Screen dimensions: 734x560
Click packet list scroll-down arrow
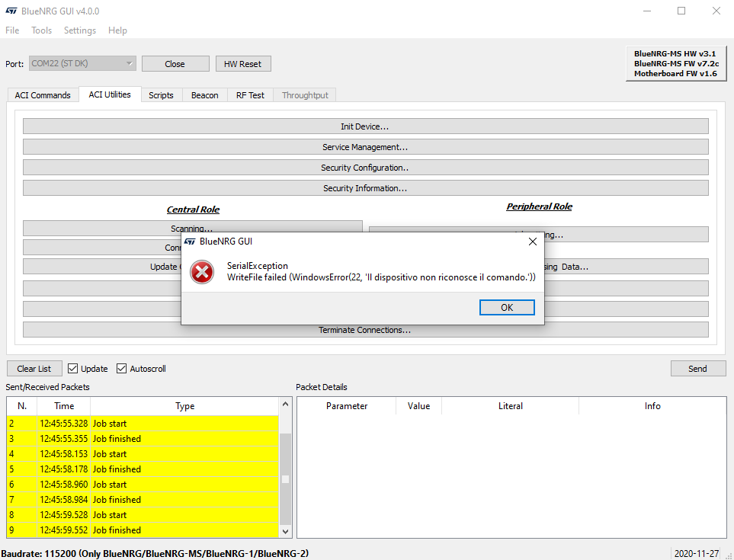(x=286, y=532)
